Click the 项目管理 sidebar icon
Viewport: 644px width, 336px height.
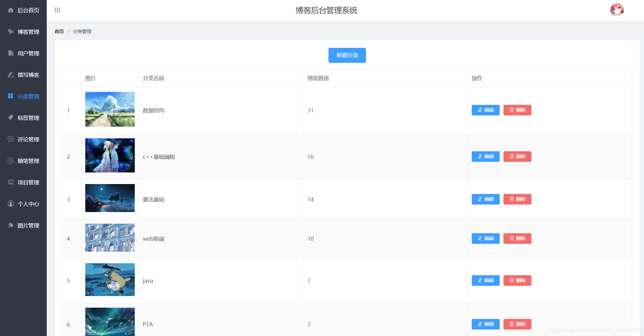pyautogui.click(x=11, y=182)
